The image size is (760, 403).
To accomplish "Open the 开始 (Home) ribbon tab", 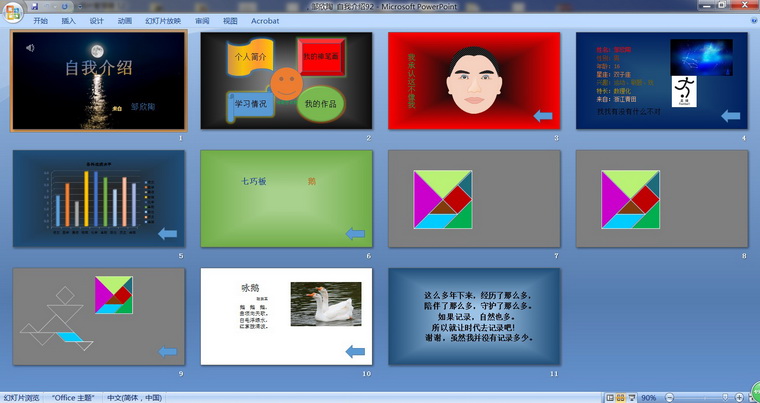I will 40,20.
